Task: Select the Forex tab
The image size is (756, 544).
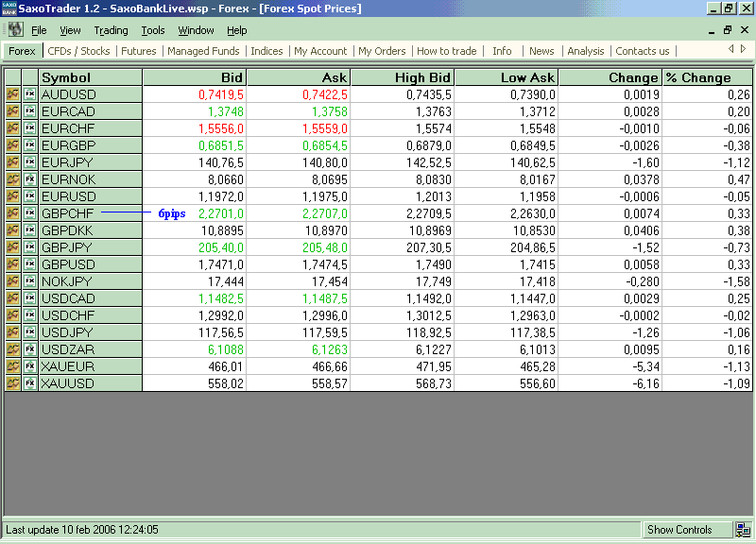Action: pyautogui.click(x=22, y=51)
